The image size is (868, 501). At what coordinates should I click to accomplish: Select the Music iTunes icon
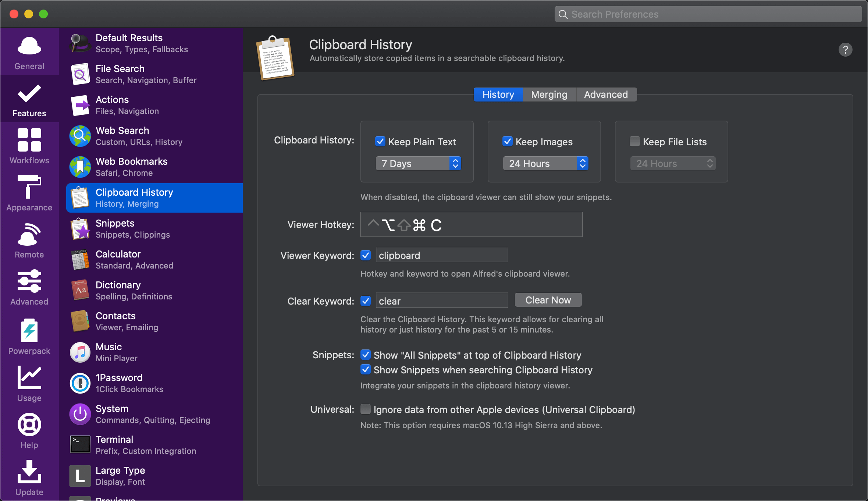pos(80,352)
